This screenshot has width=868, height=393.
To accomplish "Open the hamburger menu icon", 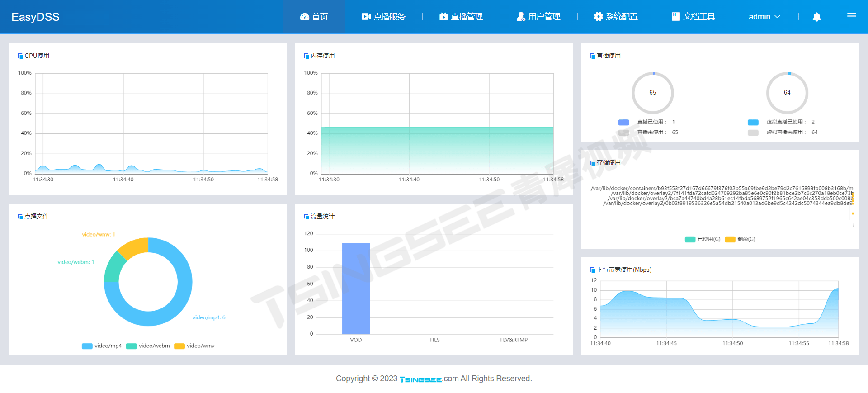I will [x=851, y=17].
